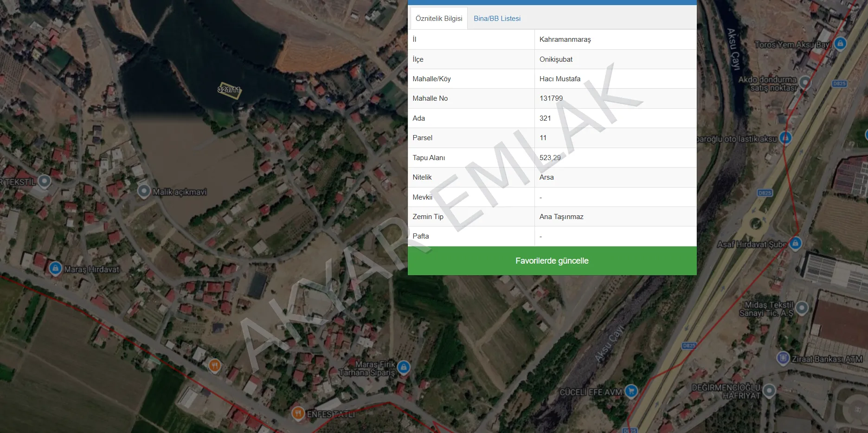Select the Maraş Hırdavat map label
This screenshot has width=868, height=433.
[x=92, y=269]
